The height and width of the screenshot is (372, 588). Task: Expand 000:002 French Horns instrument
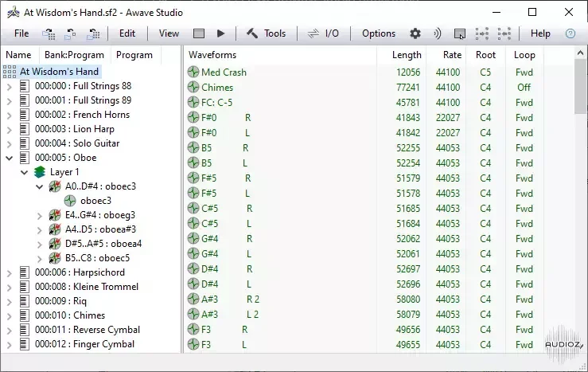point(10,116)
